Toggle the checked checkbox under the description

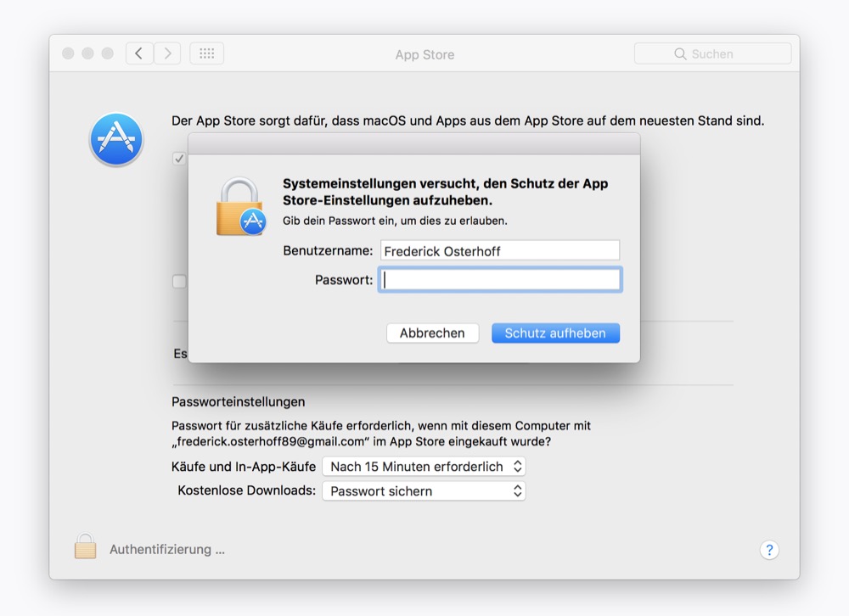tap(179, 158)
